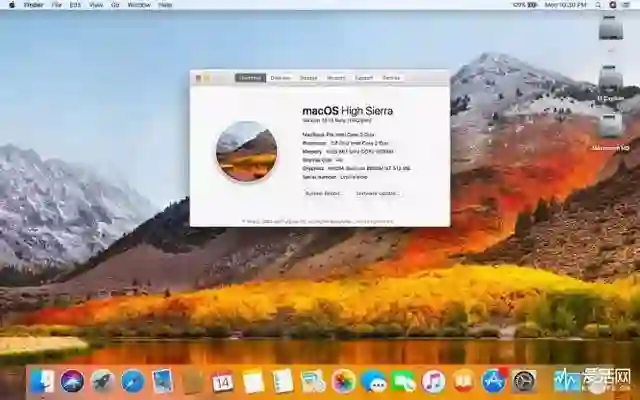Open the View menu
This screenshot has height=400, width=640.
pyautogui.click(x=96, y=5)
